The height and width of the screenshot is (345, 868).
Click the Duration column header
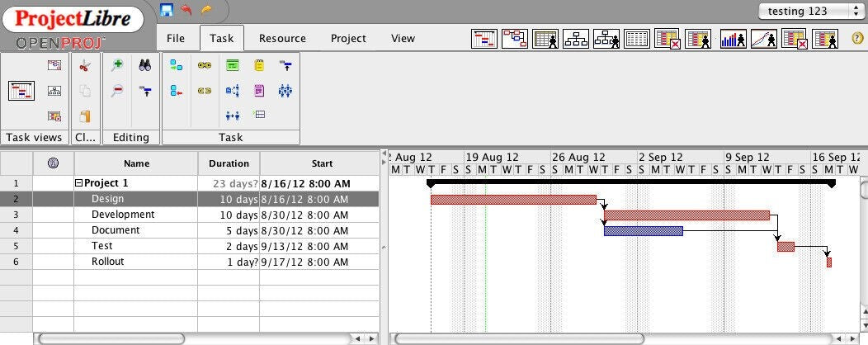click(229, 163)
